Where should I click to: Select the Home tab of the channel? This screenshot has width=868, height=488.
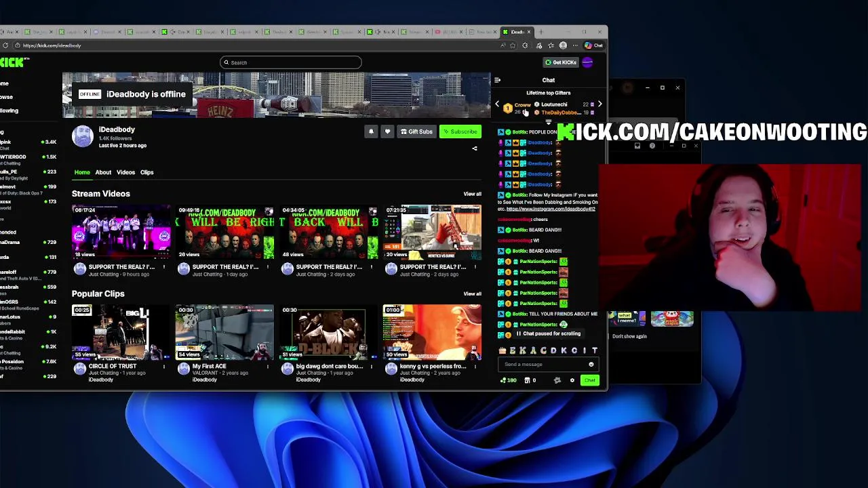pyautogui.click(x=82, y=172)
